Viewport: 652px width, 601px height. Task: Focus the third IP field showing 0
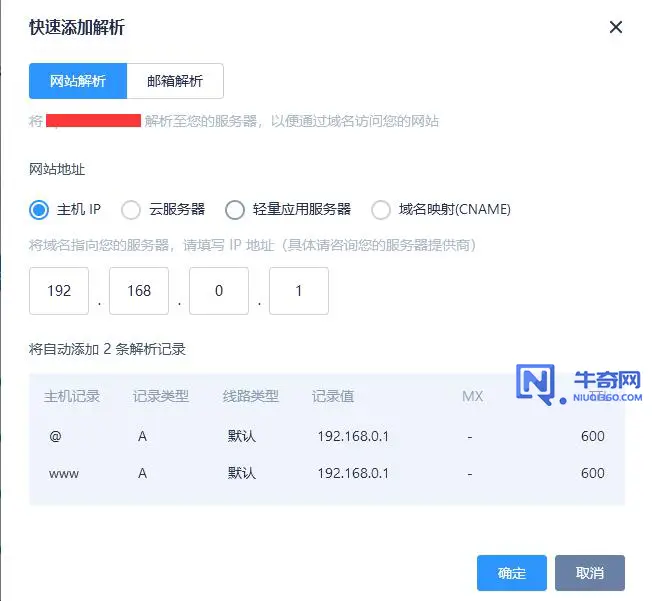pyautogui.click(x=219, y=291)
